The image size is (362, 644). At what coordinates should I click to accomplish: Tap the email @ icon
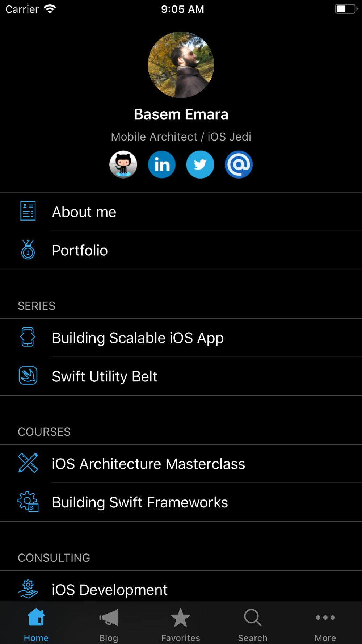(x=239, y=164)
